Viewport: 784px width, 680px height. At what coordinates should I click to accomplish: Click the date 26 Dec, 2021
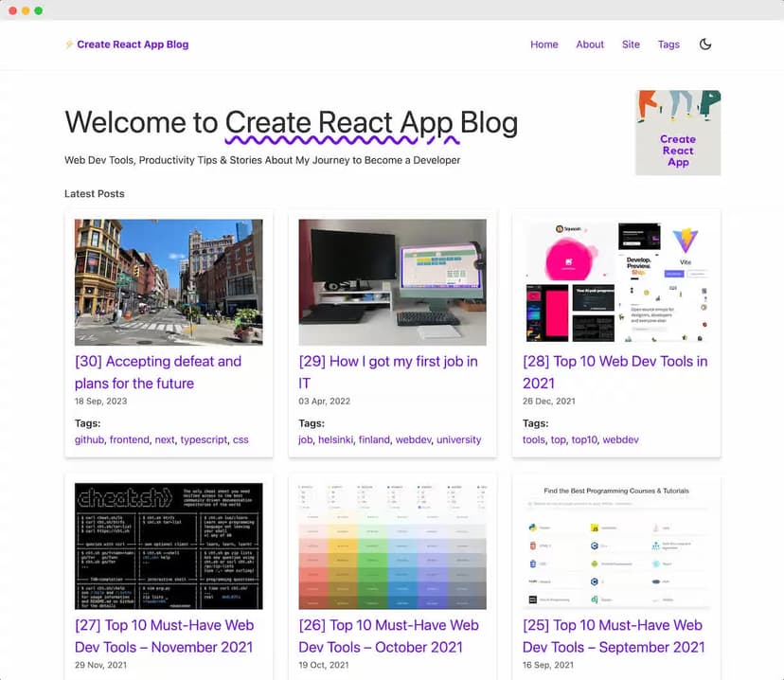click(549, 401)
